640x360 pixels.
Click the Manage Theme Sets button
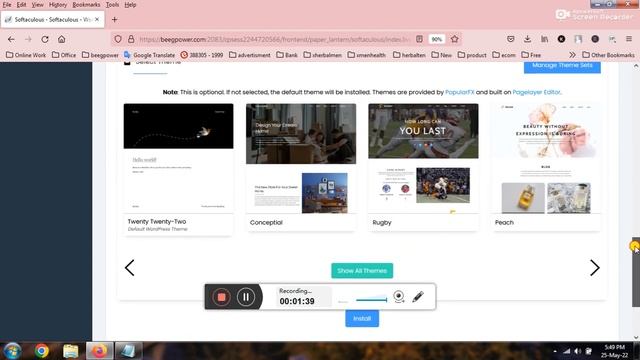(562, 67)
